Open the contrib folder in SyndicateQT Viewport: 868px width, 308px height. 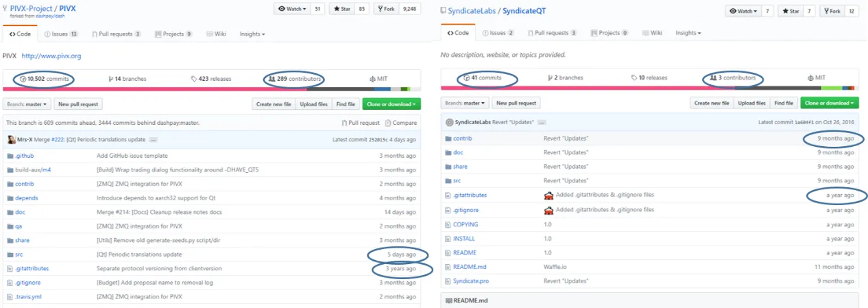tap(462, 139)
